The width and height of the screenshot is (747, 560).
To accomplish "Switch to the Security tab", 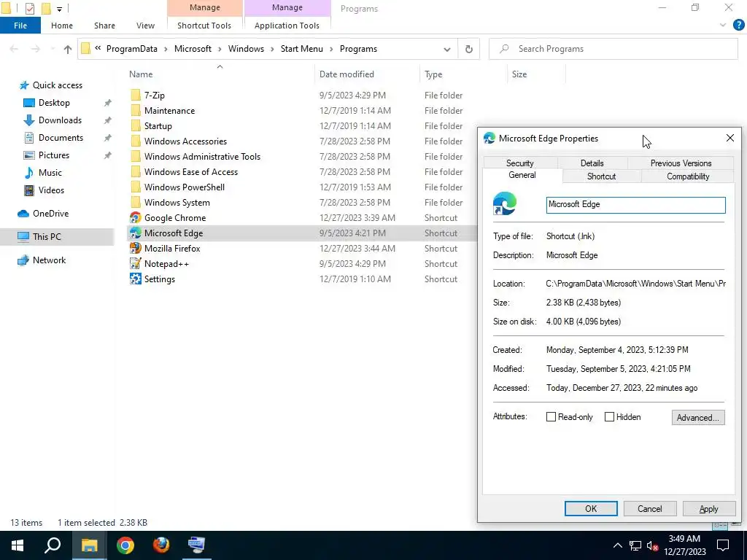I will (519, 163).
